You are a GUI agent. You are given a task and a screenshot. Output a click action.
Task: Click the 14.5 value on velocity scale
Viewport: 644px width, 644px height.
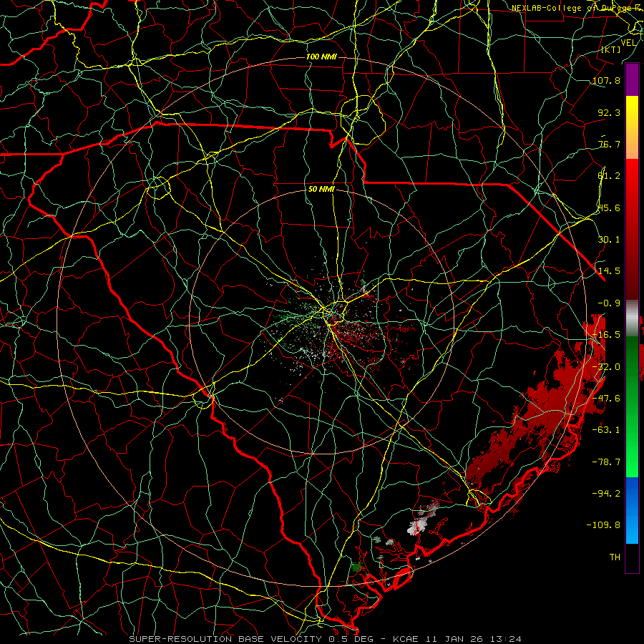609,271
